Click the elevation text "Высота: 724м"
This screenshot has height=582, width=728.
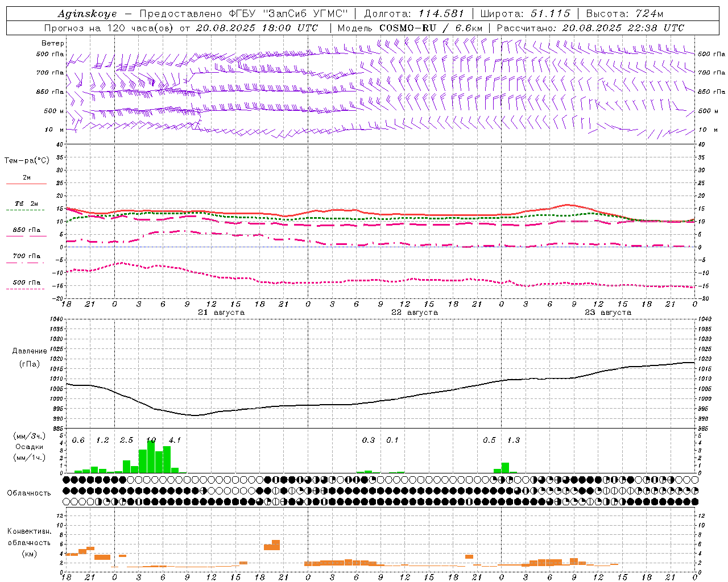click(x=624, y=14)
